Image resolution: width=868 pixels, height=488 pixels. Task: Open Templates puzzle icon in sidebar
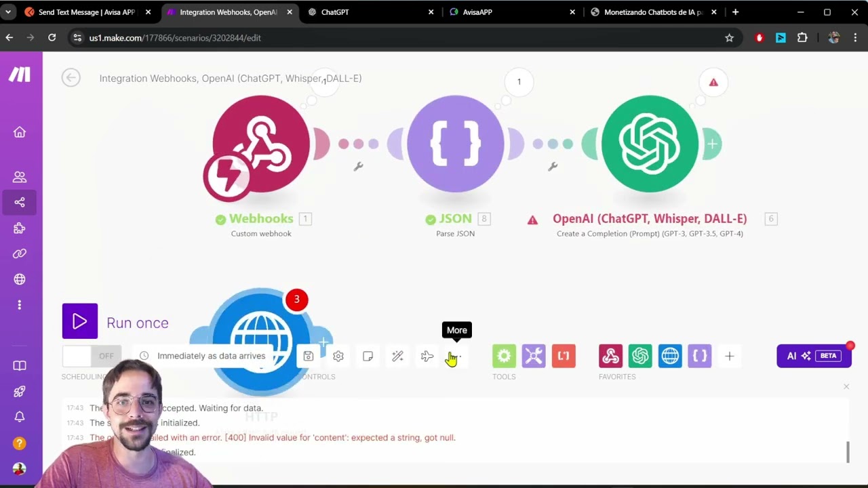[x=20, y=228]
